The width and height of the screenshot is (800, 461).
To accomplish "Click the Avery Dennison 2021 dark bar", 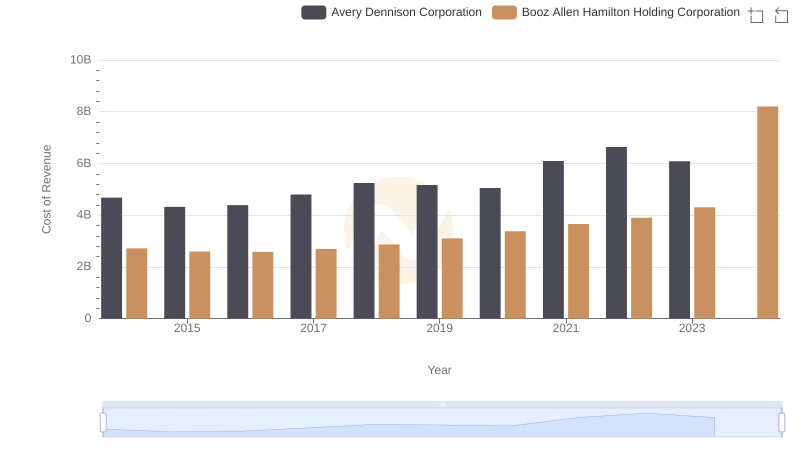I will pyautogui.click(x=554, y=240).
